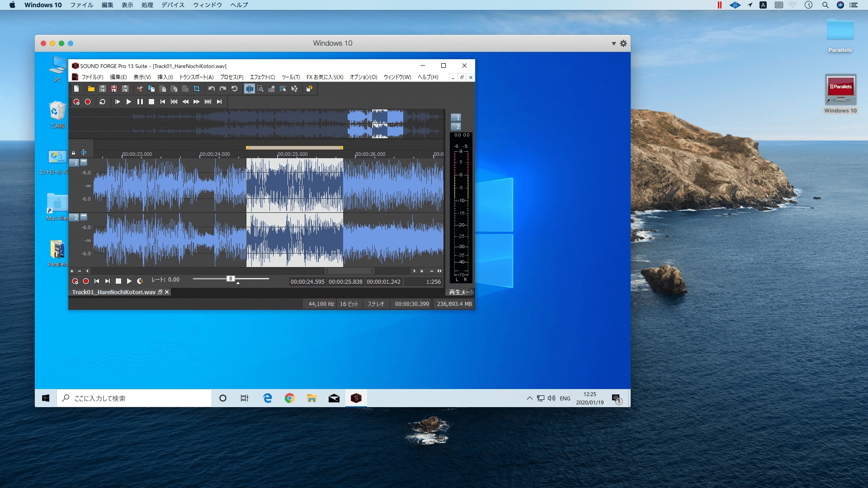
Task: Create a new file via toolbar icon
Action: click(76, 89)
